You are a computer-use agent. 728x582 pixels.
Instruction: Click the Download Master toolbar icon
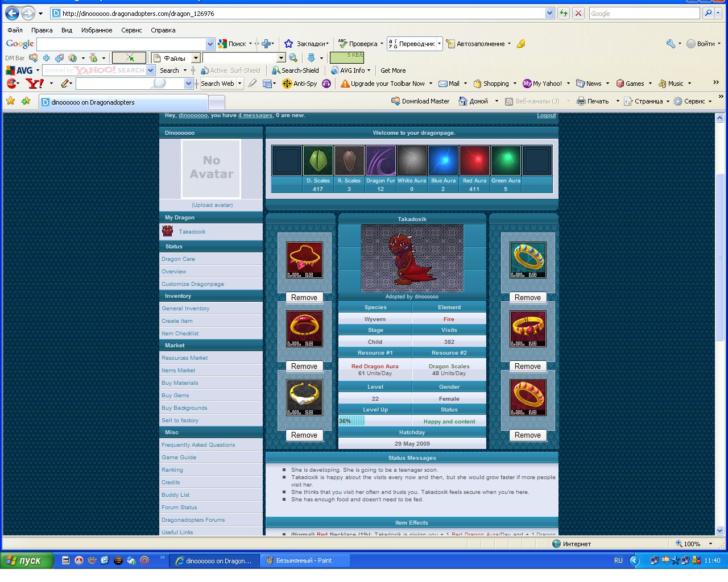420,101
